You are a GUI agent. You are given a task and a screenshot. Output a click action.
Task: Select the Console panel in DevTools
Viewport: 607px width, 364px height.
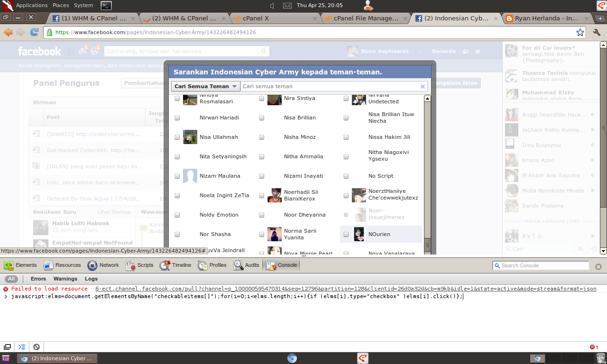(x=281, y=265)
